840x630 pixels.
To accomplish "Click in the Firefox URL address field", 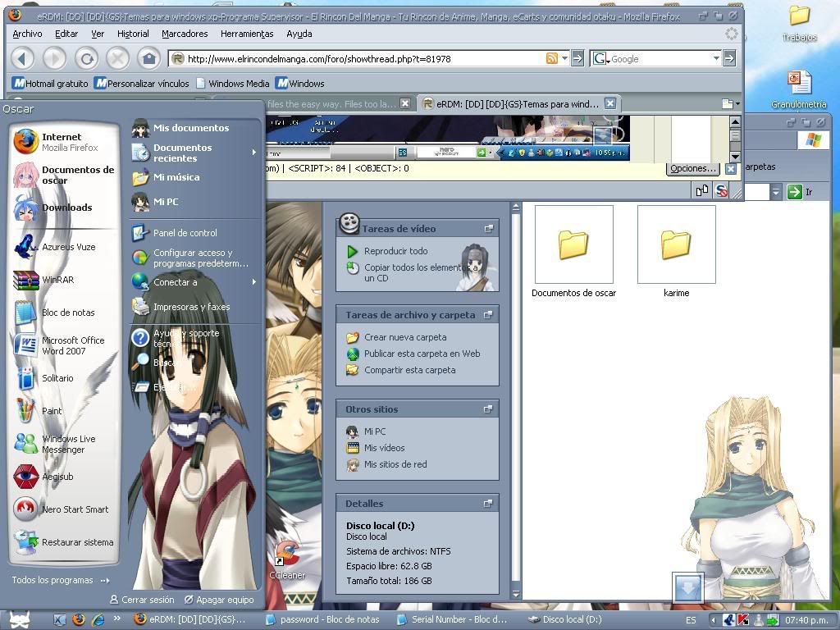I will click(x=364, y=58).
